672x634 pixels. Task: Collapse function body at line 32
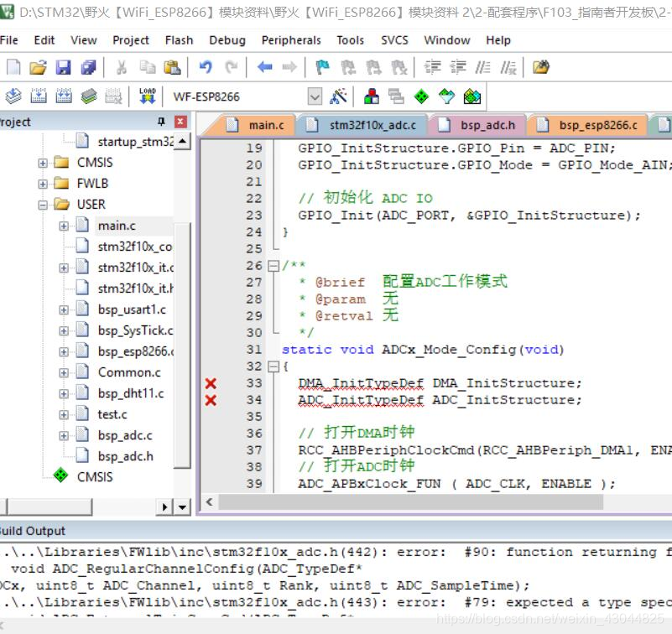(273, 366)
